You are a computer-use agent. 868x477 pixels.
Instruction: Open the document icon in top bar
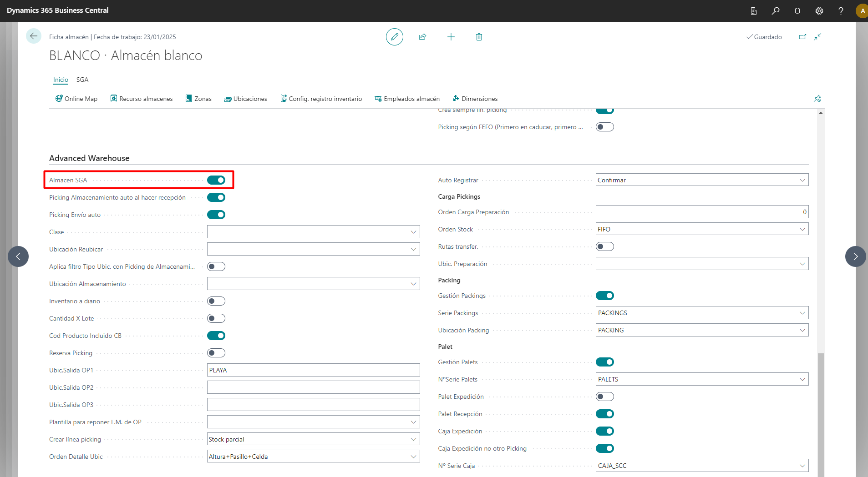coord(754,11)
